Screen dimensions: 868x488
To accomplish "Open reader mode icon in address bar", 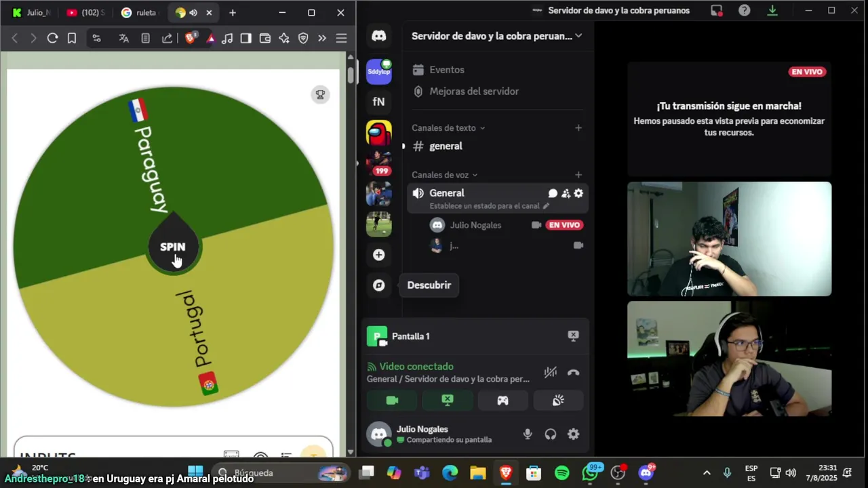I will (145, 38).
